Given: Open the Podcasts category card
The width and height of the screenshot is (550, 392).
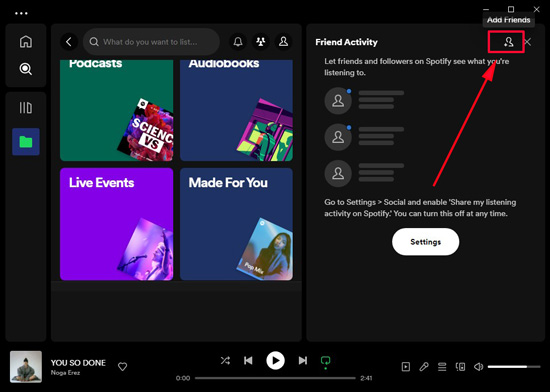Looking at the screenshot, I should pyautogui.click(x=116, y=110).
